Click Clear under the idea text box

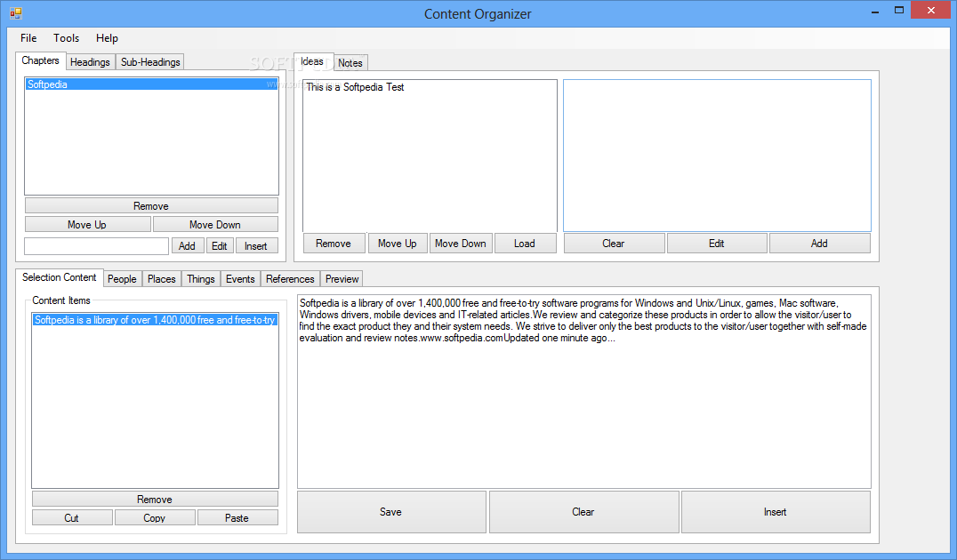pyautogui.click(x=614, y=244)
